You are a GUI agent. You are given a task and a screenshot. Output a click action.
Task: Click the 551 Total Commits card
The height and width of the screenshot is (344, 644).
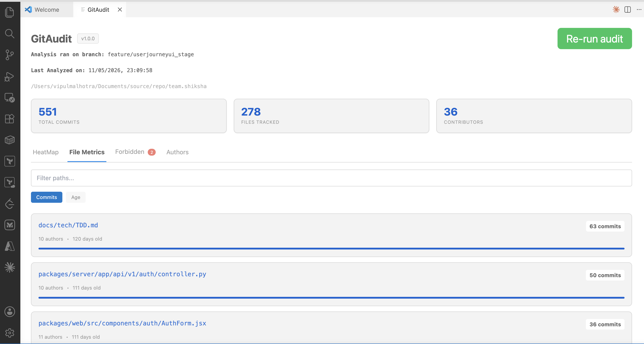point(129,116)
